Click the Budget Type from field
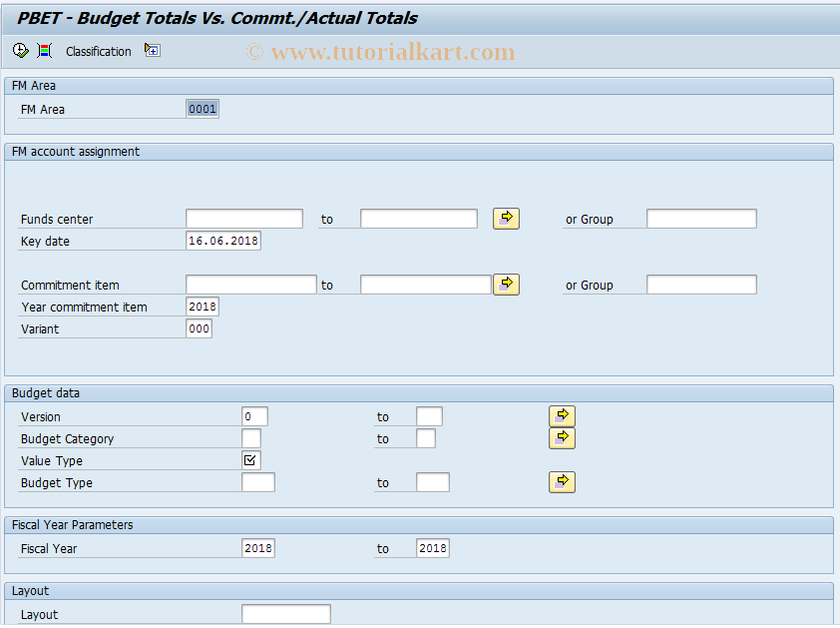Image resolution: width=840 pixels, height=628 pixels. point(258,482)
